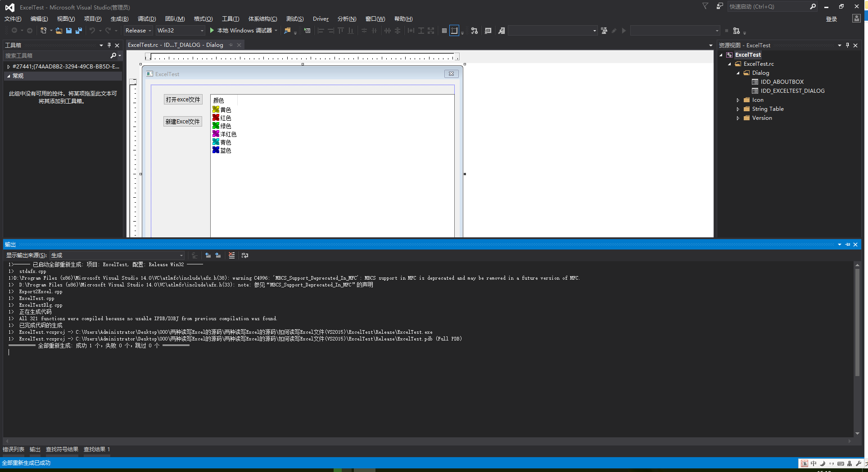Open the 文件(F) menu
The height and width of the screenshot is (472, 868).
click(x=13, y=18)
